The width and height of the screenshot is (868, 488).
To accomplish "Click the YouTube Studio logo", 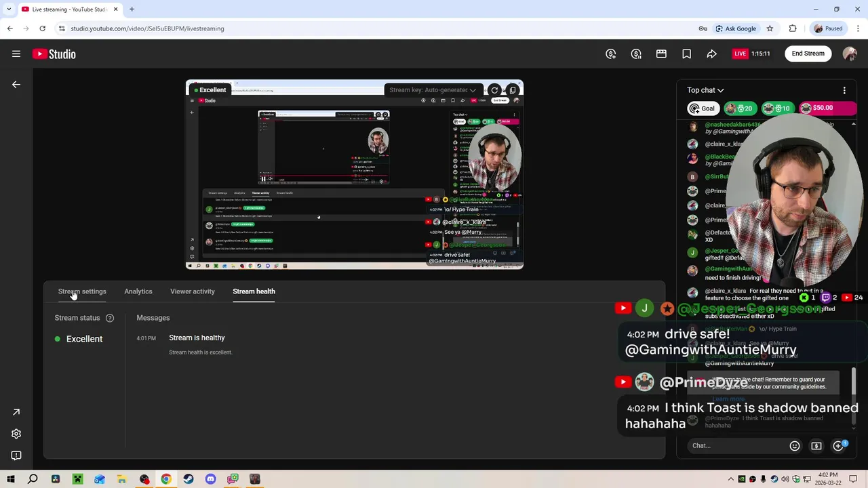I will click(x=54, y=54).
